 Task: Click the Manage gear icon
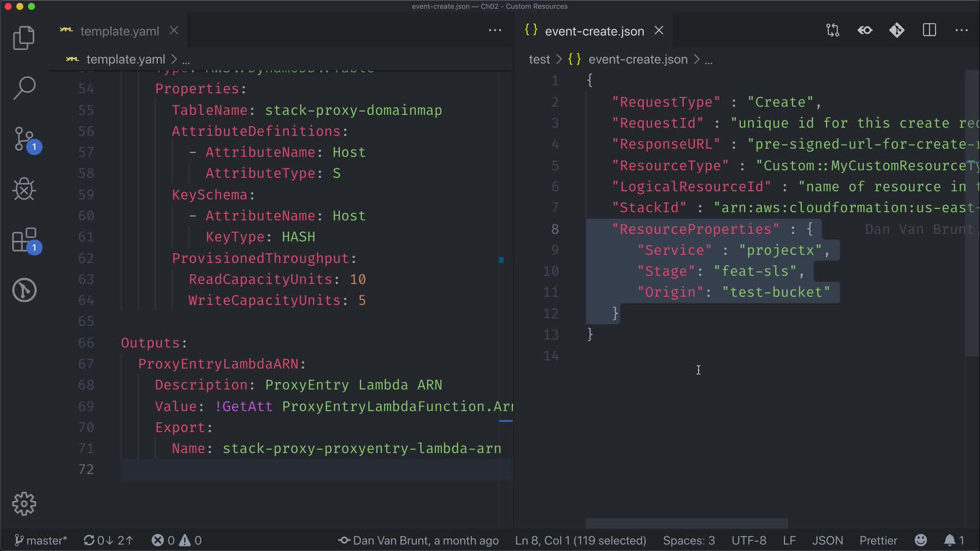(23, 504)
